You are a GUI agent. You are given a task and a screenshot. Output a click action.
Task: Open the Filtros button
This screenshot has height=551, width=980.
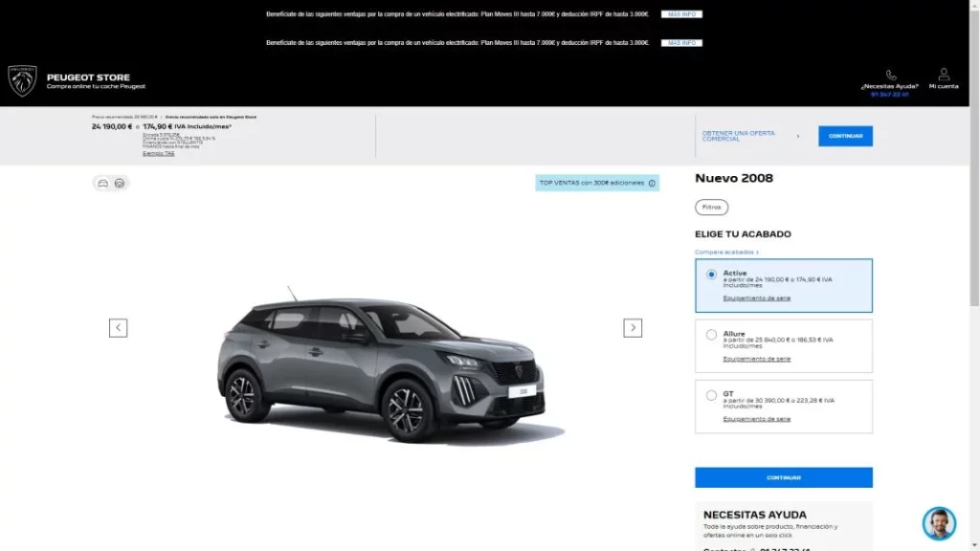(711, 207)
